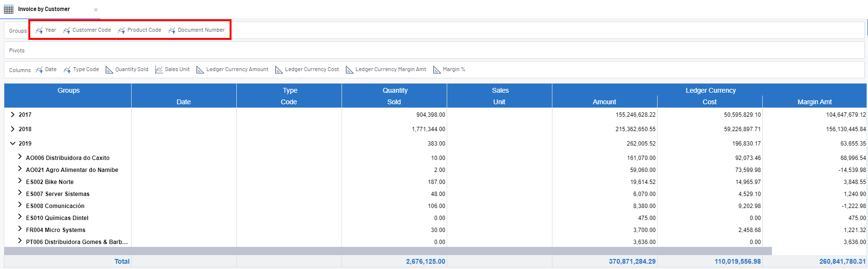
Task: Collapse the 2019 year group
Action: point(12,144)
